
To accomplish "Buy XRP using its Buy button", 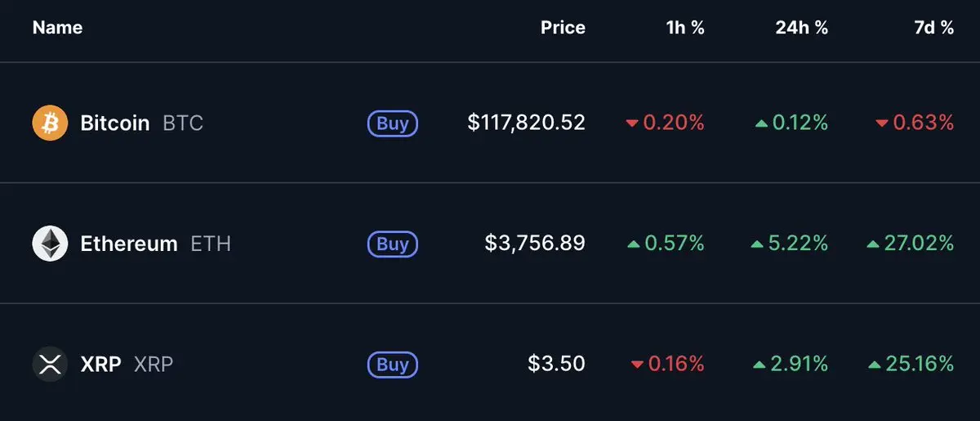I will coord(393,364).
